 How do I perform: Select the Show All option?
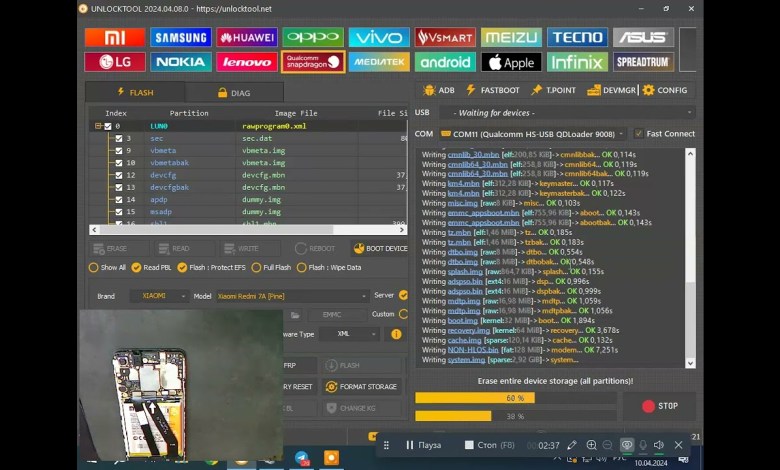tap(107, 268)
